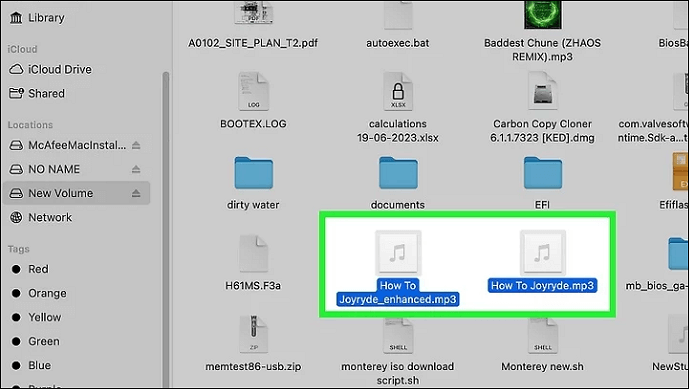Click the H61MS.F3a file name
The width and height of the screenshot is (689, 389).
coord(253,286)
